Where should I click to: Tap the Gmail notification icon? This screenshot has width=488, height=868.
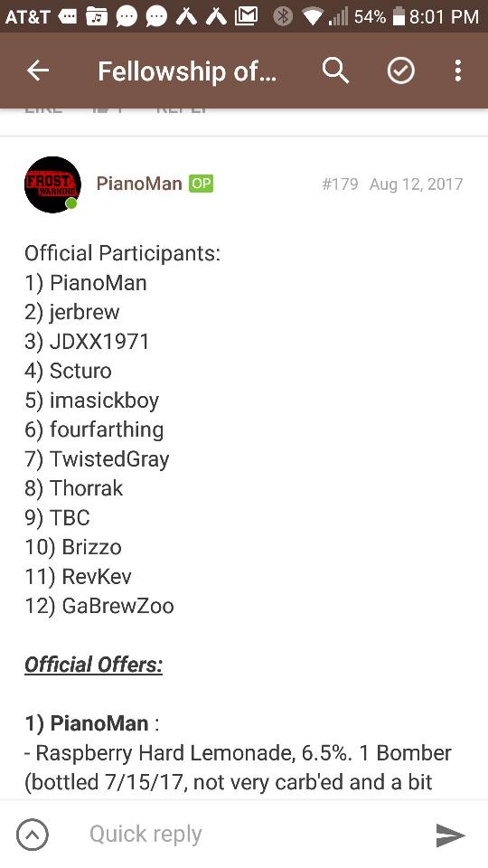[x=246, y=16]
